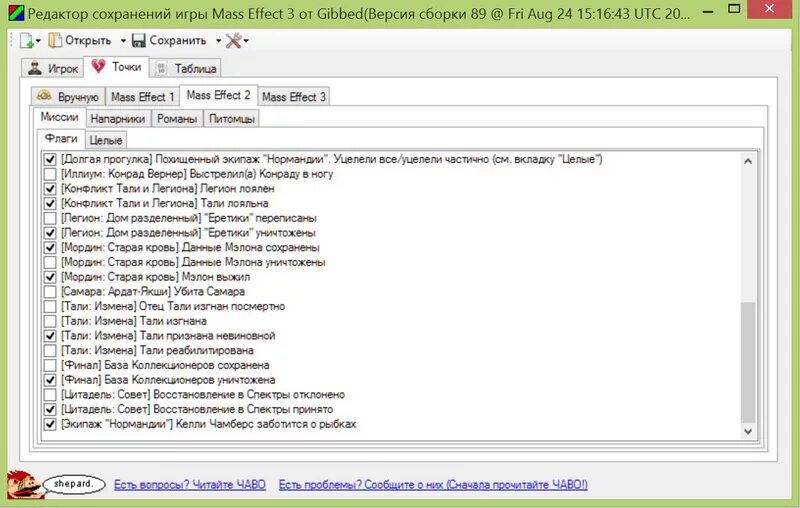Open the Mass Effect 1 tab

click(142, 96)
